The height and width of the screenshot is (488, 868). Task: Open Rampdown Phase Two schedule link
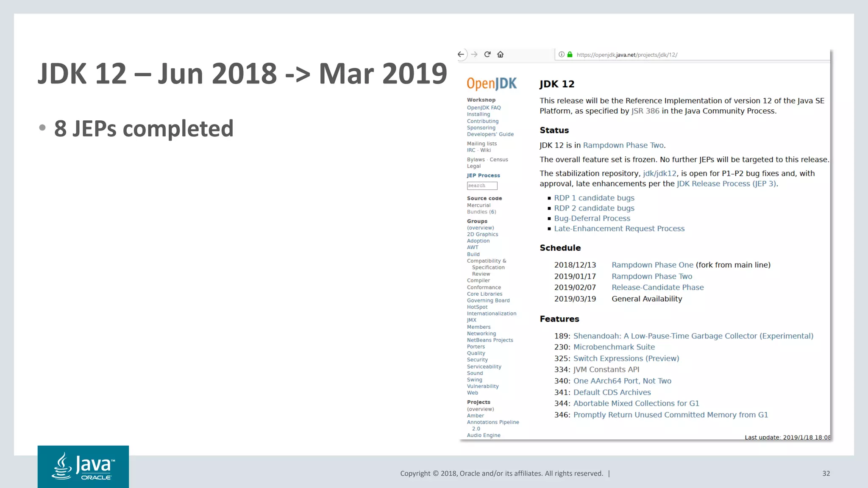pyautogui.click(x=652, y=276)
